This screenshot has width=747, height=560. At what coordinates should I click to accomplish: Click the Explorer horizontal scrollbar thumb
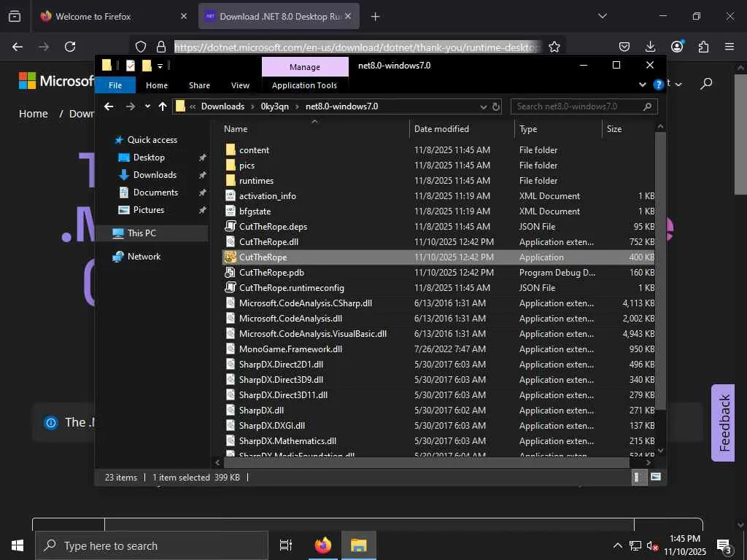tap(426, 462)
